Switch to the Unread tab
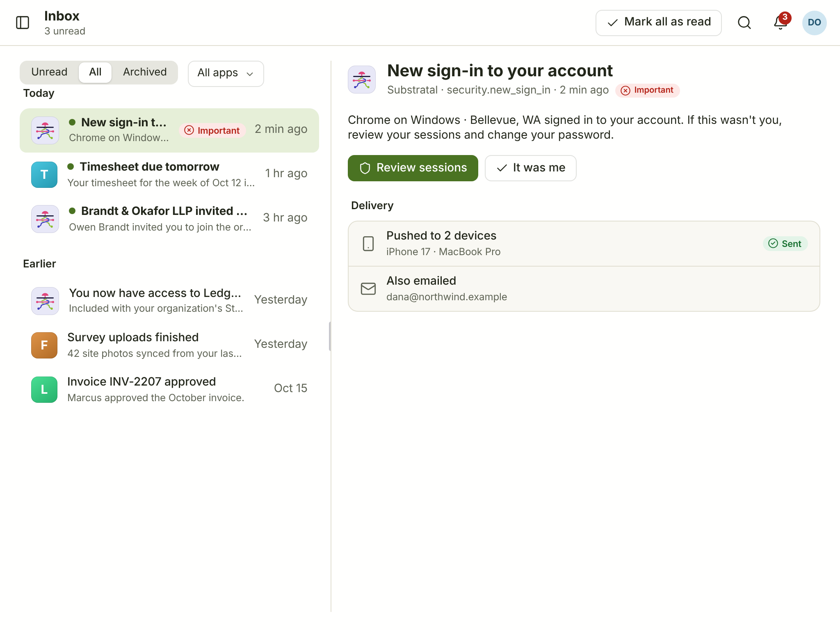 [x=49, y=72]
